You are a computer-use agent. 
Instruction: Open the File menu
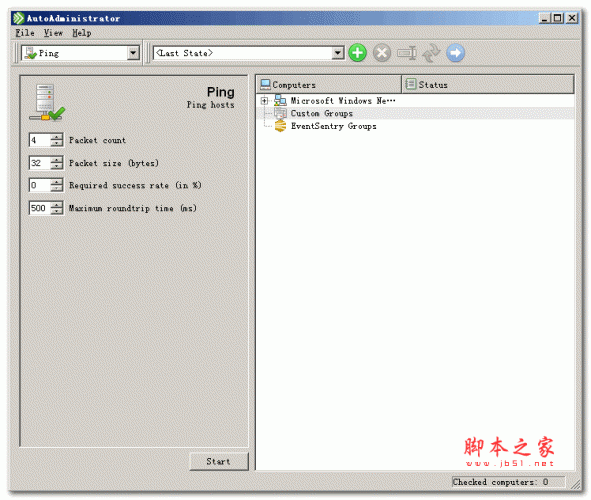coord(24,33)
